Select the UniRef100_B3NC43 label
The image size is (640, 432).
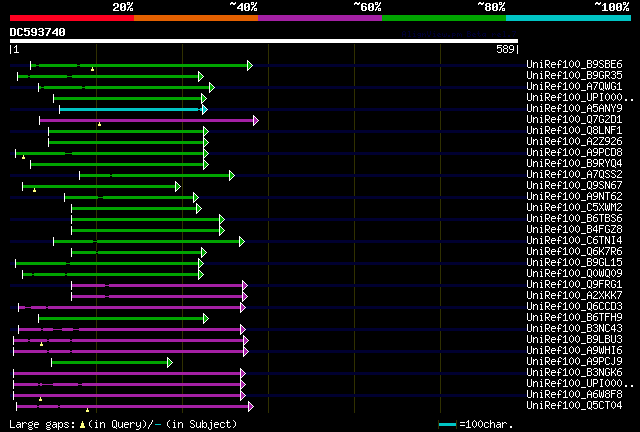[574, 329]
